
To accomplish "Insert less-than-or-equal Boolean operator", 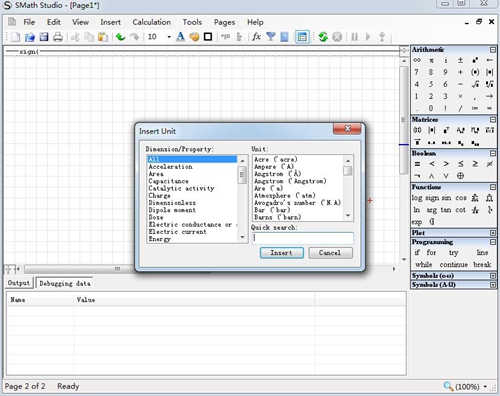I will (460, 164).
